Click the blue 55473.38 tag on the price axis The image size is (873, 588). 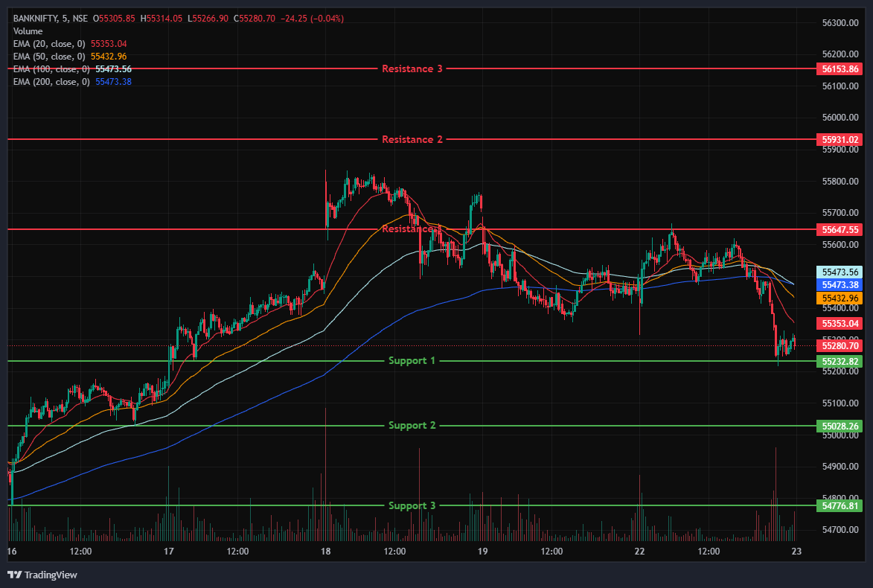coord(840,285)
